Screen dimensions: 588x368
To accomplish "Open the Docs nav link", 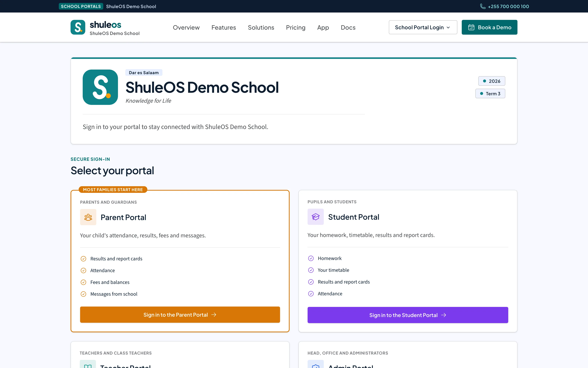I will click(348, 27).
